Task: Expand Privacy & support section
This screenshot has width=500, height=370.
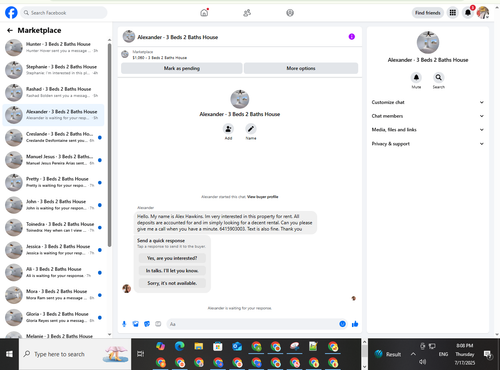Action: click(428, 144)
